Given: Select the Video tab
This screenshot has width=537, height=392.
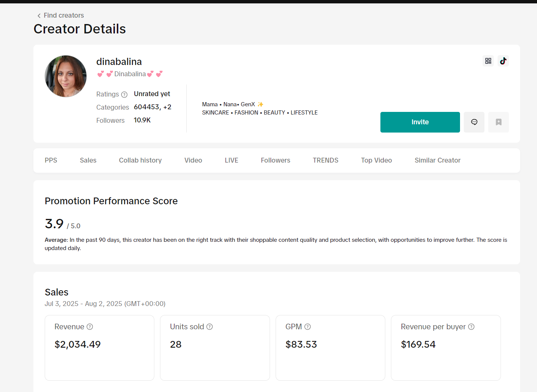Looking at the screenshot, I should pos(193,160).
